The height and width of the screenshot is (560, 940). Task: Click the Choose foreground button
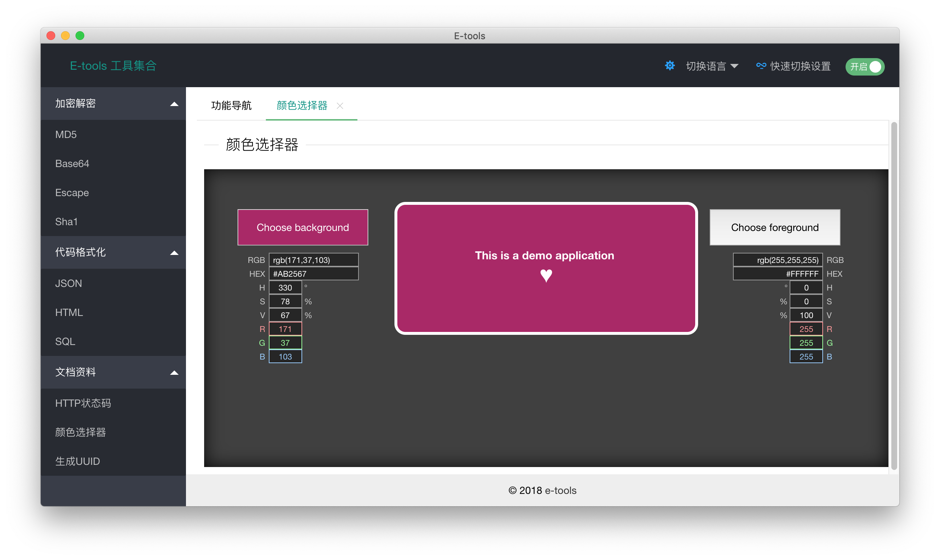(x=775, y=227)
